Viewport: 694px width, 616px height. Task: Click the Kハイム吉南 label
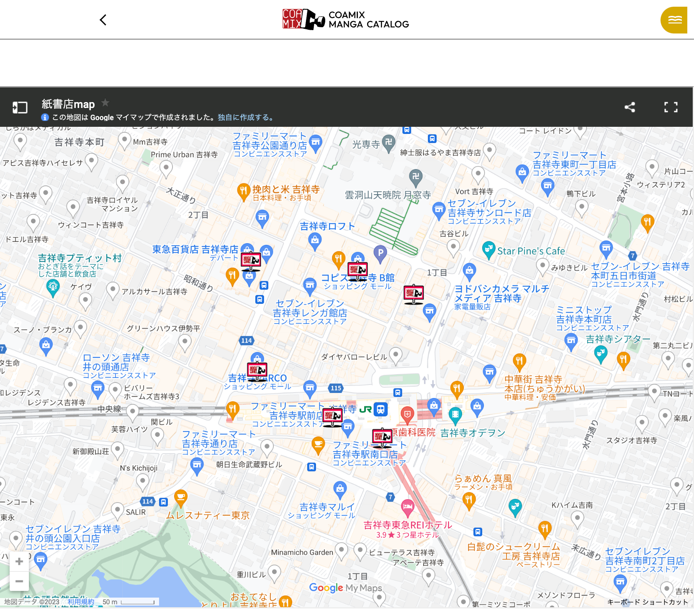click(x=572, y=505)
